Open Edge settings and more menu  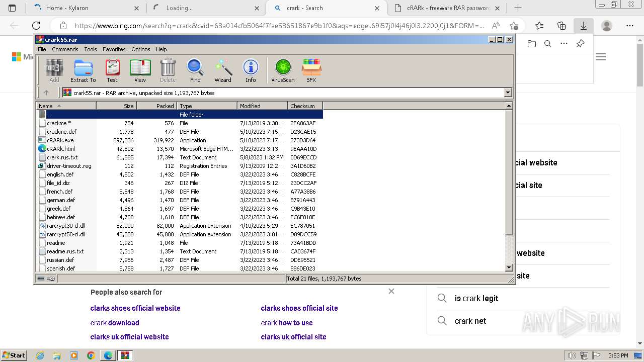(x=630, y=26)
